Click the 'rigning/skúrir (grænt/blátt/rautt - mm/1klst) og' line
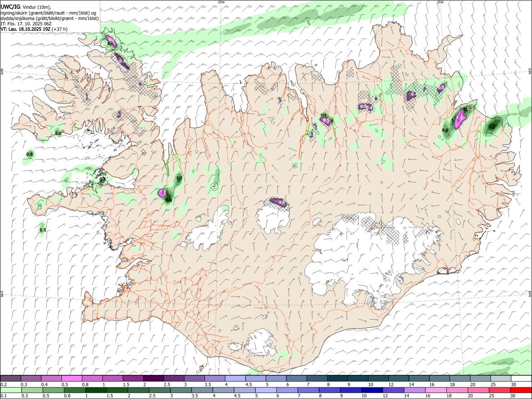The image size is (532, 399). [x=48, y=12]
